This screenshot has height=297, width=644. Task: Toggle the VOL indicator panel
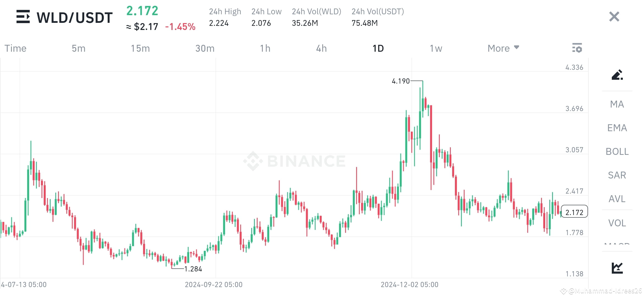coord(617,223)
